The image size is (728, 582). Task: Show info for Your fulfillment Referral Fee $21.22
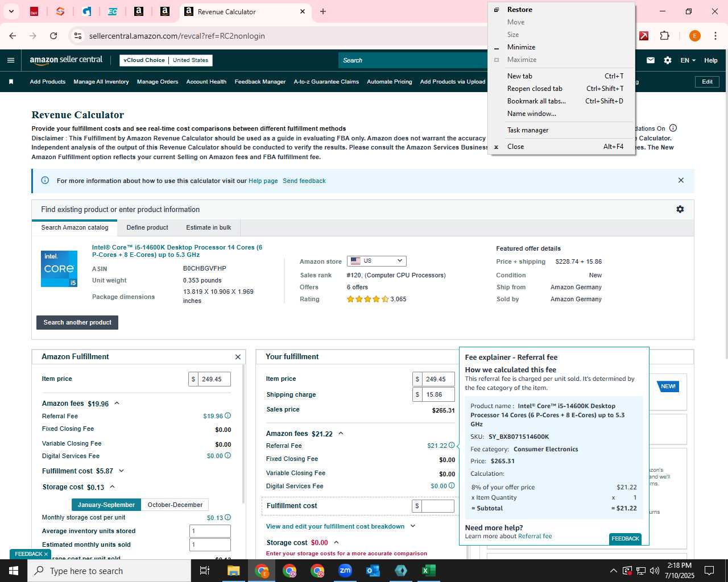452,445
